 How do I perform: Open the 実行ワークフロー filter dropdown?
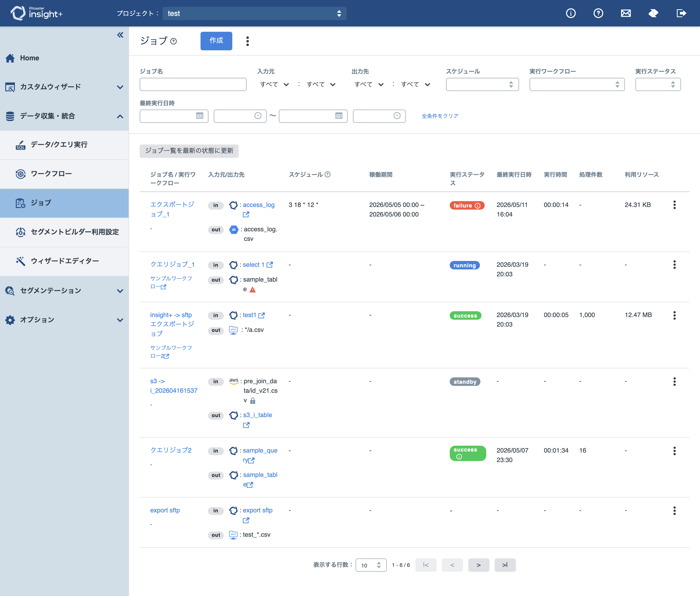(577, 84)
